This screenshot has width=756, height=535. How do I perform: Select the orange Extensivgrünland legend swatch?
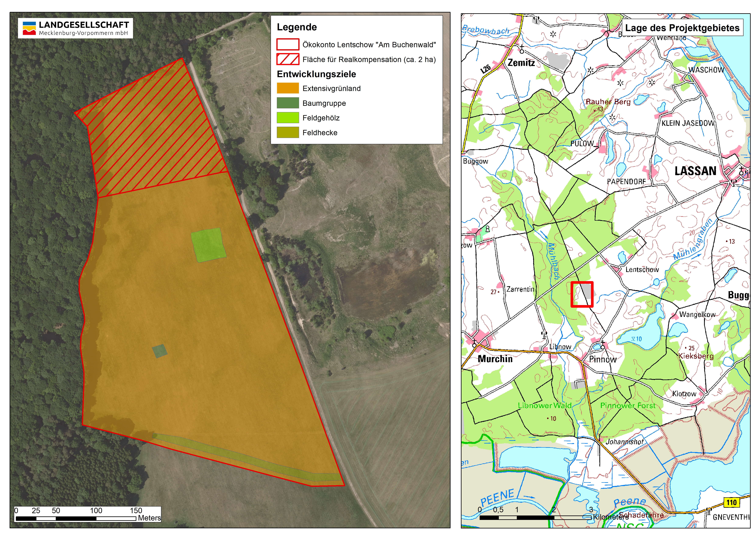click(288, 88)
